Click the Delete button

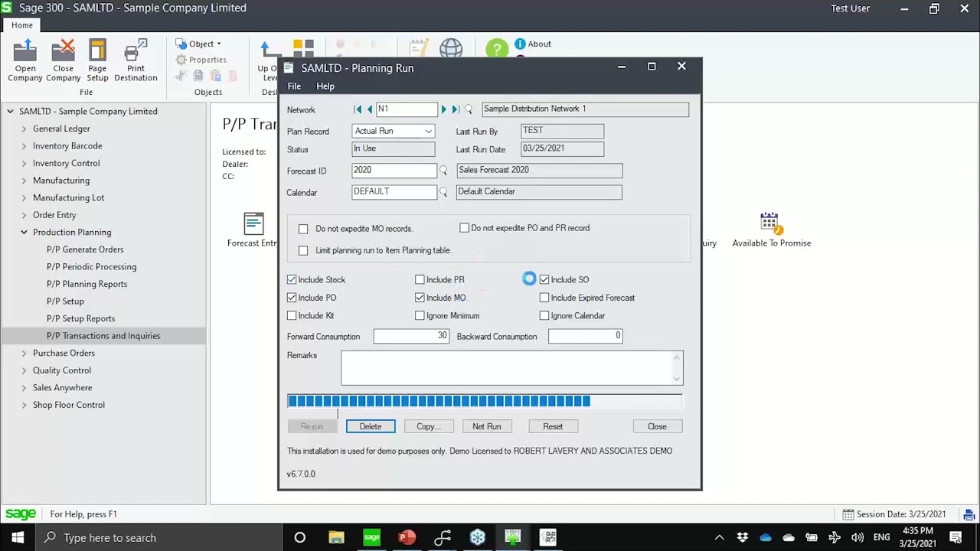(371, 426)
